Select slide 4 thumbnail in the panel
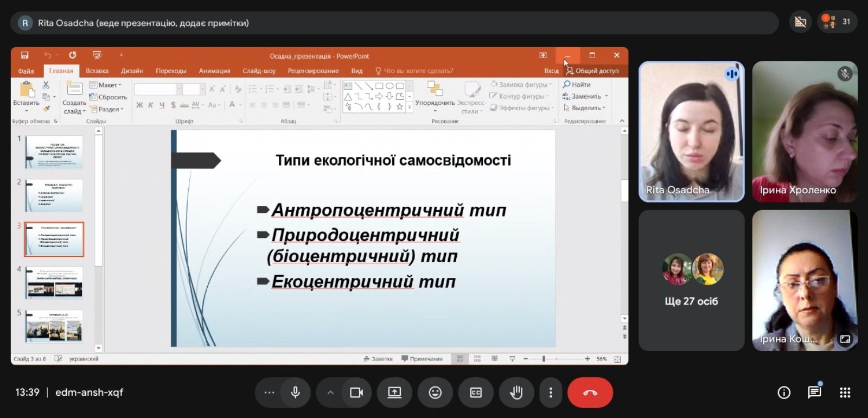The height and width of the screenshot is (418, 868). 54,282
